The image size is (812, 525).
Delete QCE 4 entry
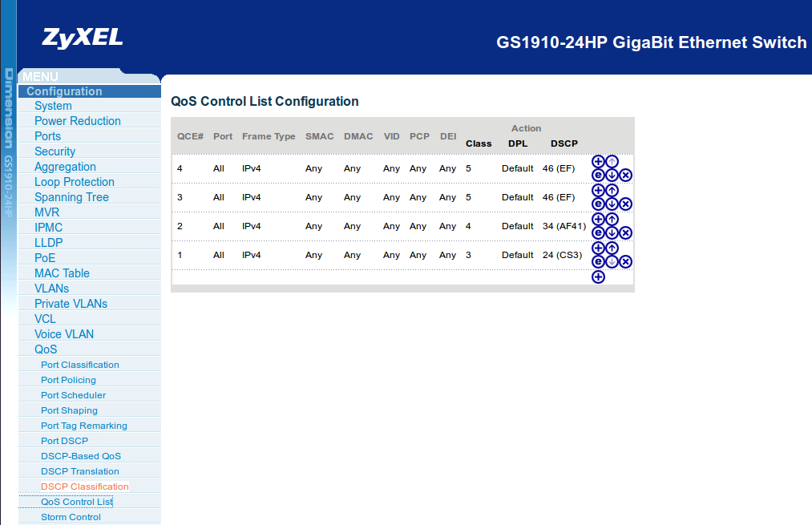pos(625,175)
